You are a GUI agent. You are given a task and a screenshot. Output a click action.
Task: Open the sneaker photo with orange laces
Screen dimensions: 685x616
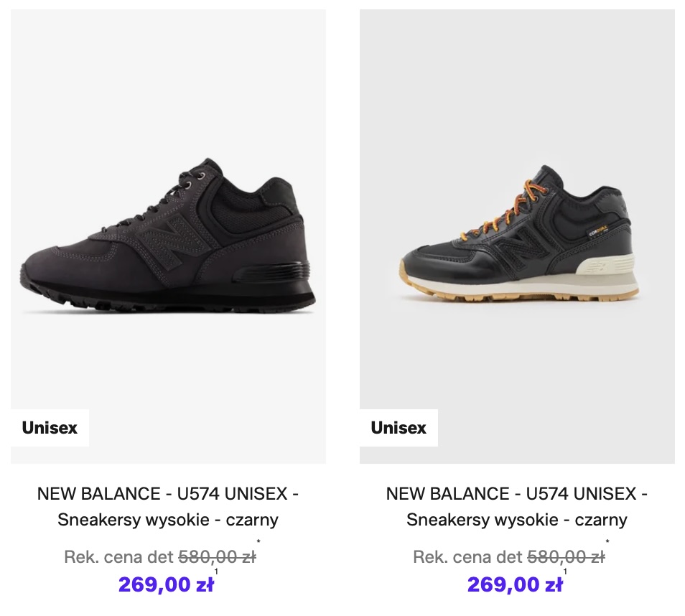pos(517,237)
